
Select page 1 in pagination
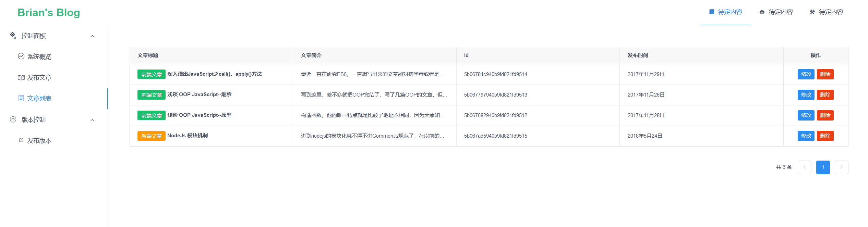[x=823, y=167]
